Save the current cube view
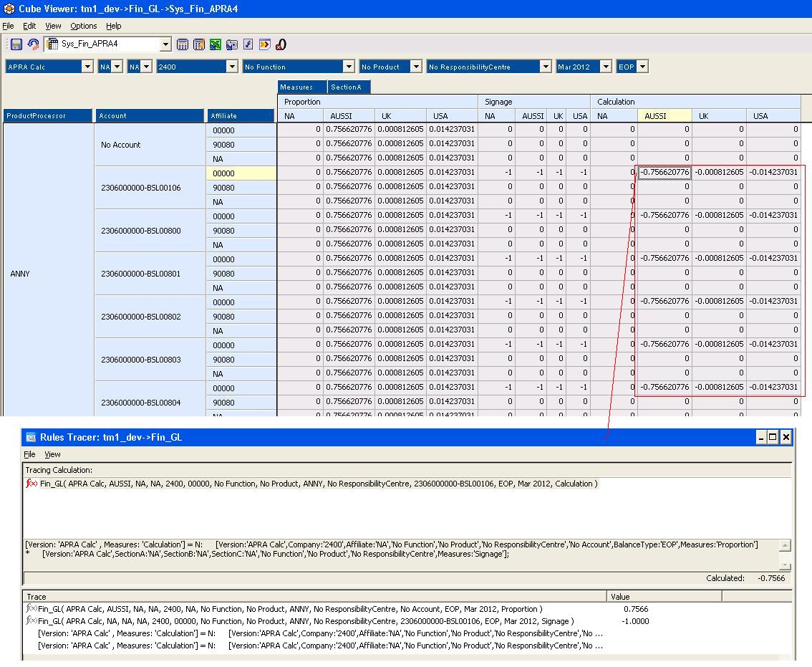Viewport: 812px width, 667px height. point(16,44)
